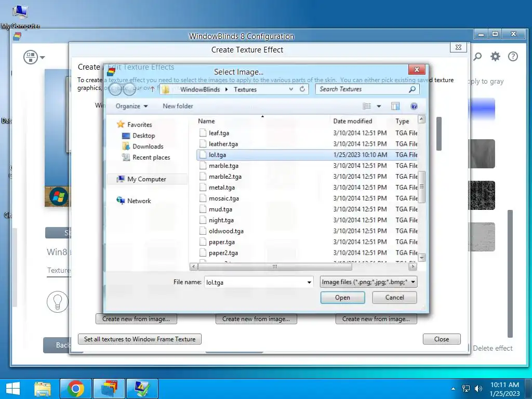Expand the address bar history dropdown
532x399 pixels.
point(291,89)
